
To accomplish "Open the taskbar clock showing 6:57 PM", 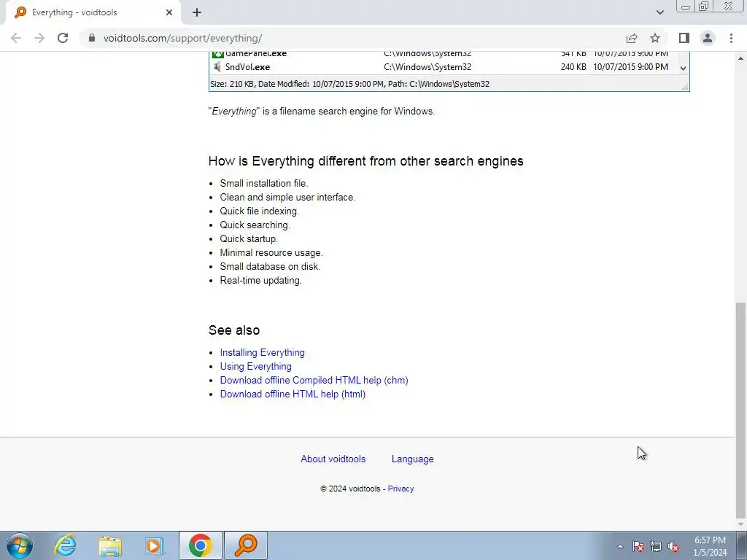I will click(x=710, y=546).
